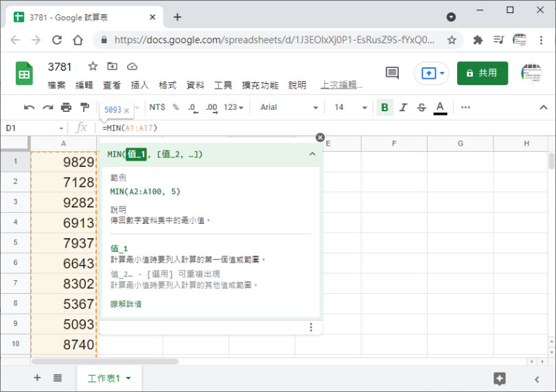556x392 pixels.
Task: Open the Chrome three-dot menu
Action: [x=541, y=40]
